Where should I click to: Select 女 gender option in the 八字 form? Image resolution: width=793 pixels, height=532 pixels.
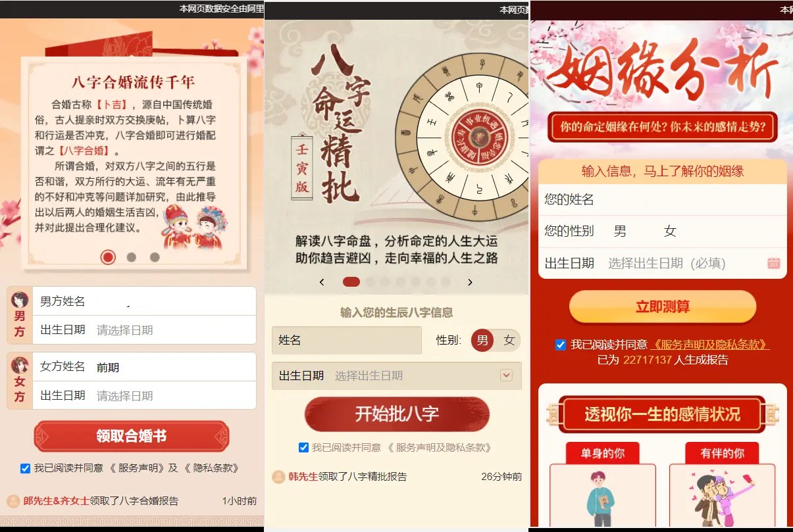[x=509, y=340]
